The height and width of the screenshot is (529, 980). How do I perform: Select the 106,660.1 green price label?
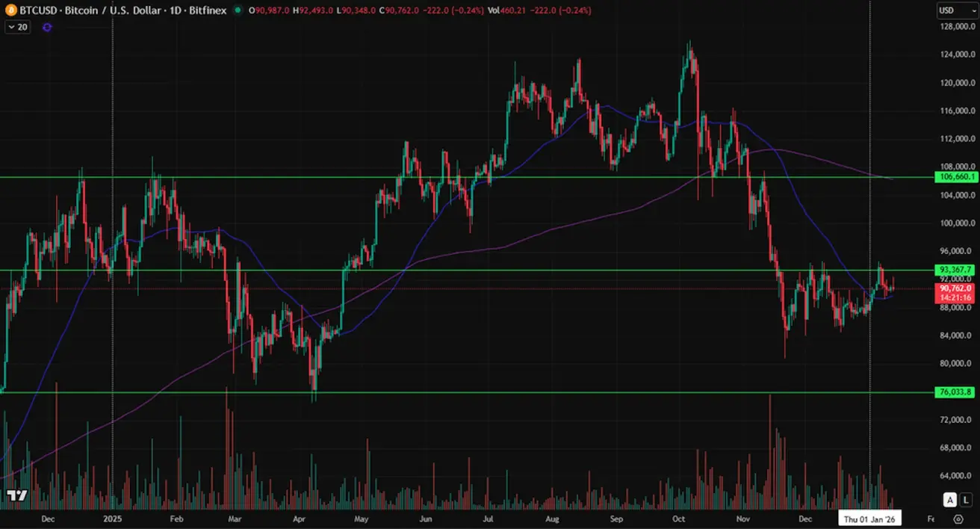click(x=954, y=177)
